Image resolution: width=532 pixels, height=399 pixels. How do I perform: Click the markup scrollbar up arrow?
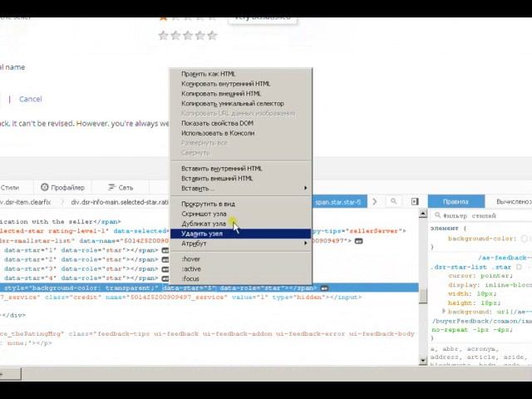pos(423,214)
